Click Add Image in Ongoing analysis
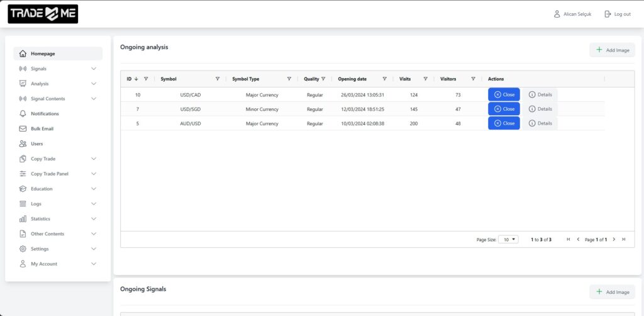Screen dimensions: 644x316 click(x=612, y=50)
